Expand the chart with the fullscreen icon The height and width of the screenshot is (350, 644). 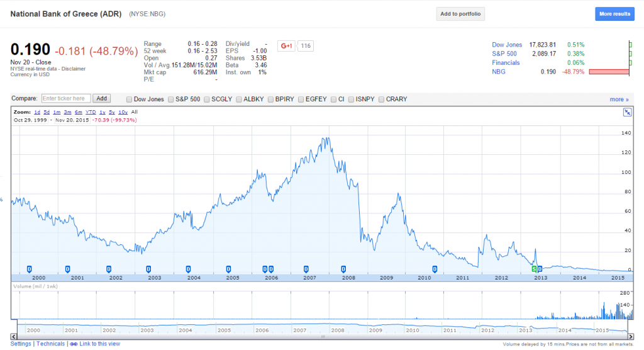tap(627, 112)
